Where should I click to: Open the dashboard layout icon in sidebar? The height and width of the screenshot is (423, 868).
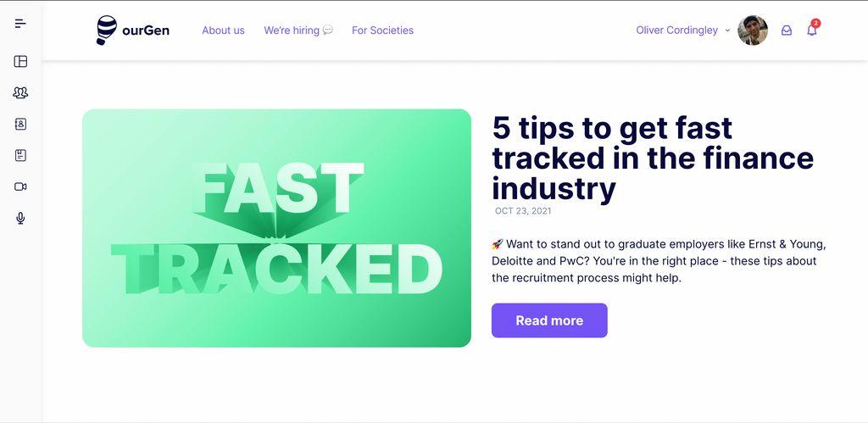click(20, 61)
